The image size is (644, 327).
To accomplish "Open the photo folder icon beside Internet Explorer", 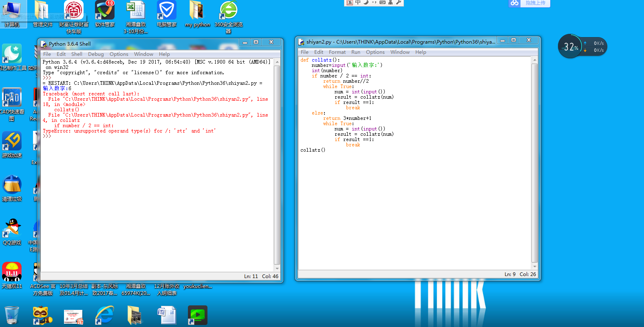I will 135,315.
